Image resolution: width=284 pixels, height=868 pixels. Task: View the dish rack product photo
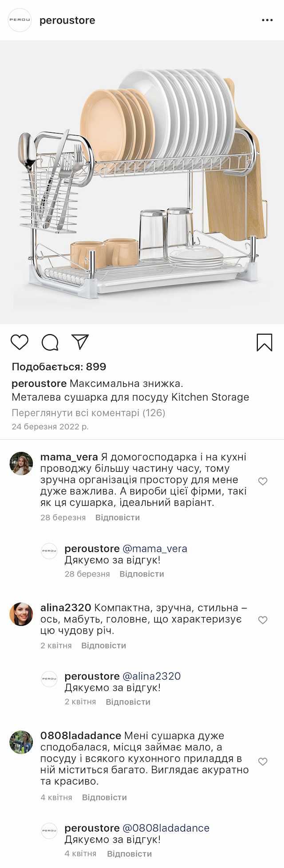coord(142,182)
